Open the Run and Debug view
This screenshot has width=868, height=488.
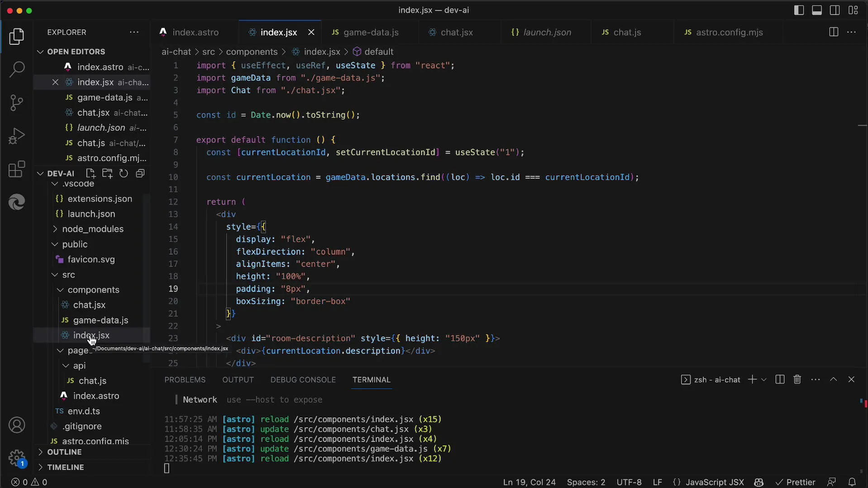(17, 136)
